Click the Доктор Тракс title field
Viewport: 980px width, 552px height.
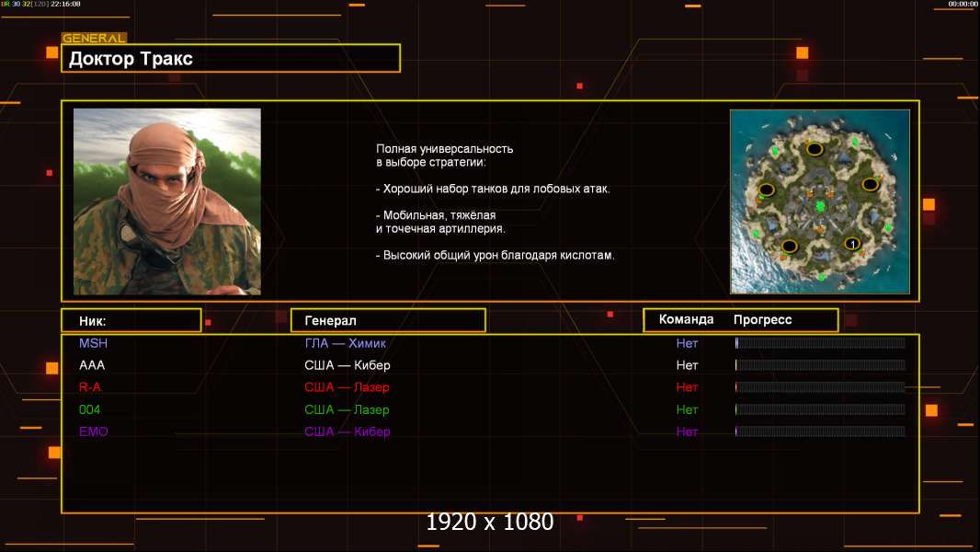pyautogui.click(x=231, y=58)
